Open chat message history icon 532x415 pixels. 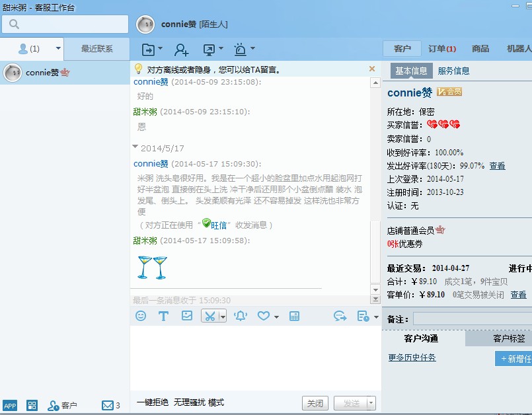click(x=363, y=317)
